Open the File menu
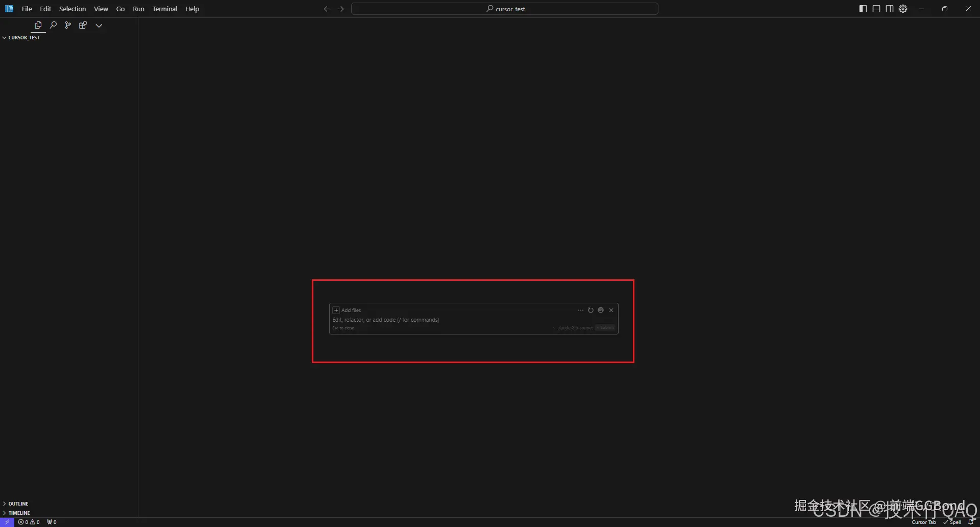The image size is (980, 527). (27, 9)
